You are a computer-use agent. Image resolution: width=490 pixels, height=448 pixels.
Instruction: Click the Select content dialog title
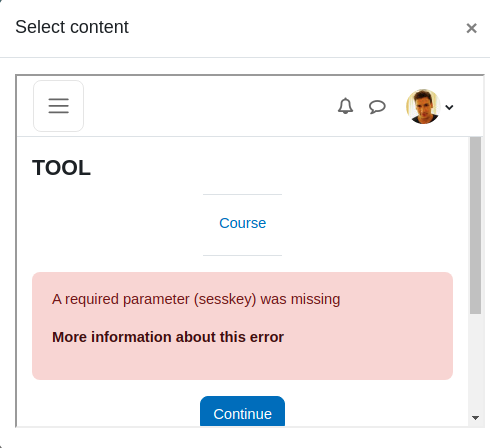pyautogui.click(x=72, y=27)
